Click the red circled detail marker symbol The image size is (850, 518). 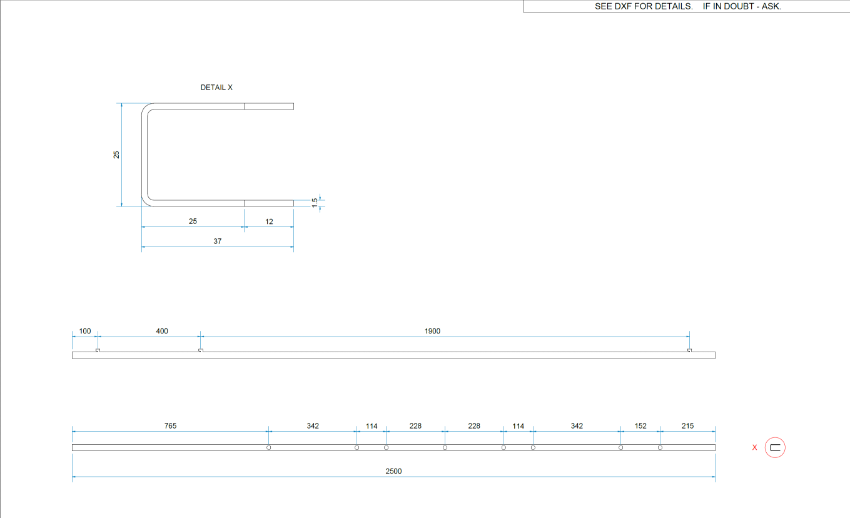coord(775,448)
